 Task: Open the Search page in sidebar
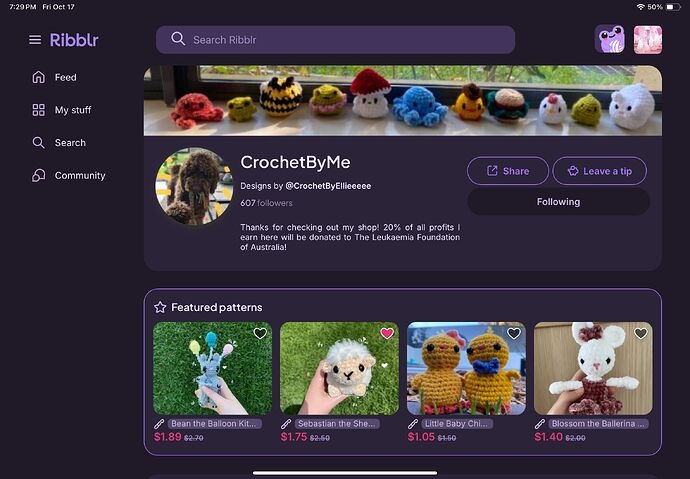69,143
